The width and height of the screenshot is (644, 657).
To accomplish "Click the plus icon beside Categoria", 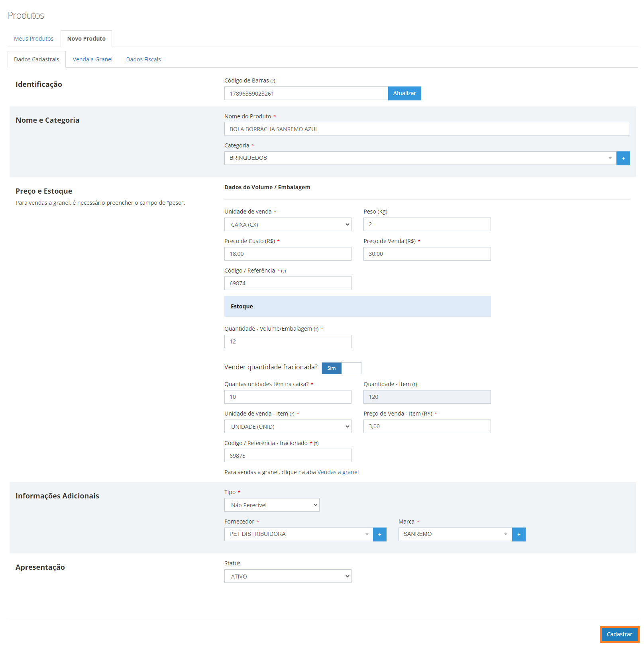I will click(623, 158).
